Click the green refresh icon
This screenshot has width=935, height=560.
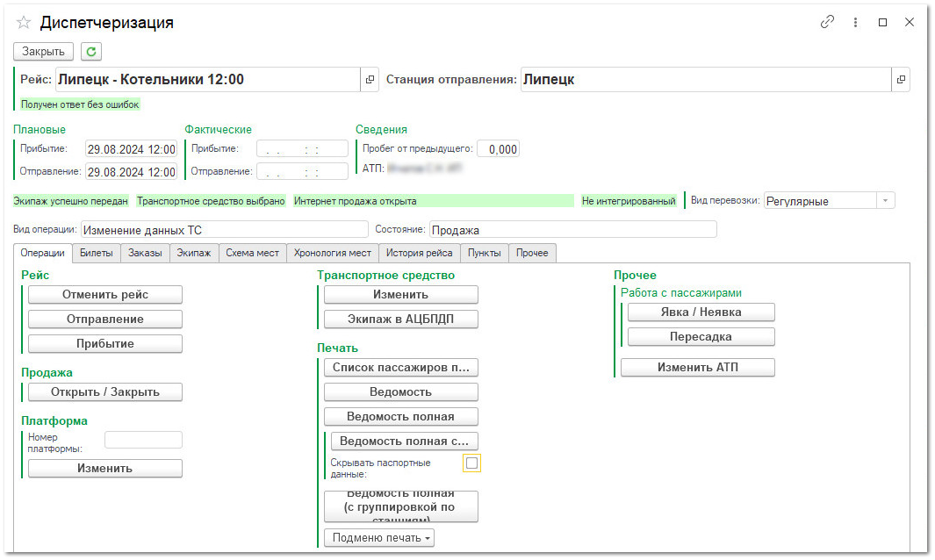tap(91, 52)
